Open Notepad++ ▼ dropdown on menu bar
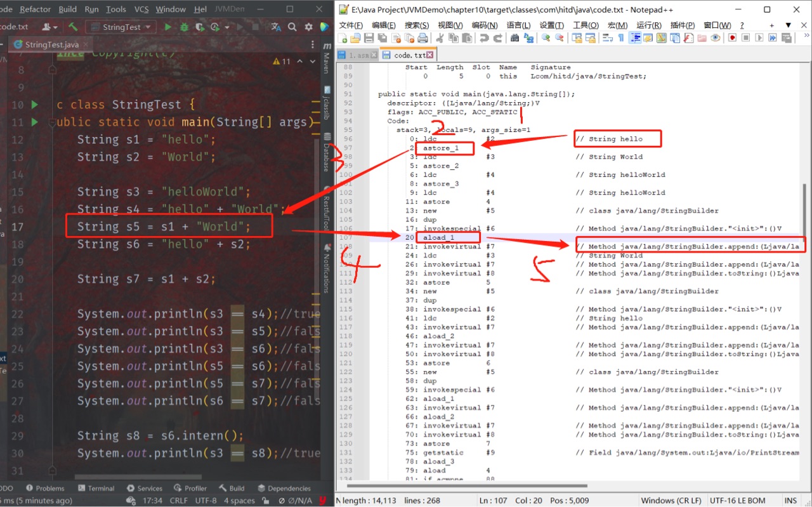Screen dimensions: 812x507 pyautogui.click(x=788, y=25)
